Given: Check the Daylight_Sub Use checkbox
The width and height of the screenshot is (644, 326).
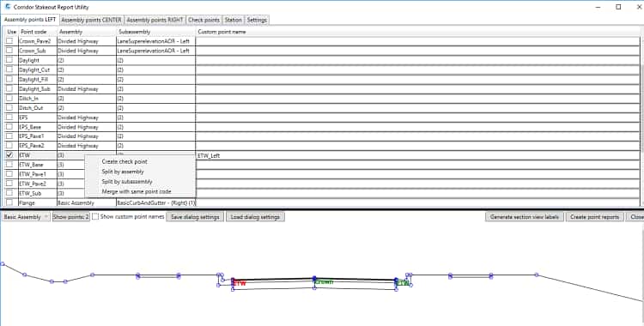Looking at the screenshot, I should pyautogui.click(x=9, y=88).
